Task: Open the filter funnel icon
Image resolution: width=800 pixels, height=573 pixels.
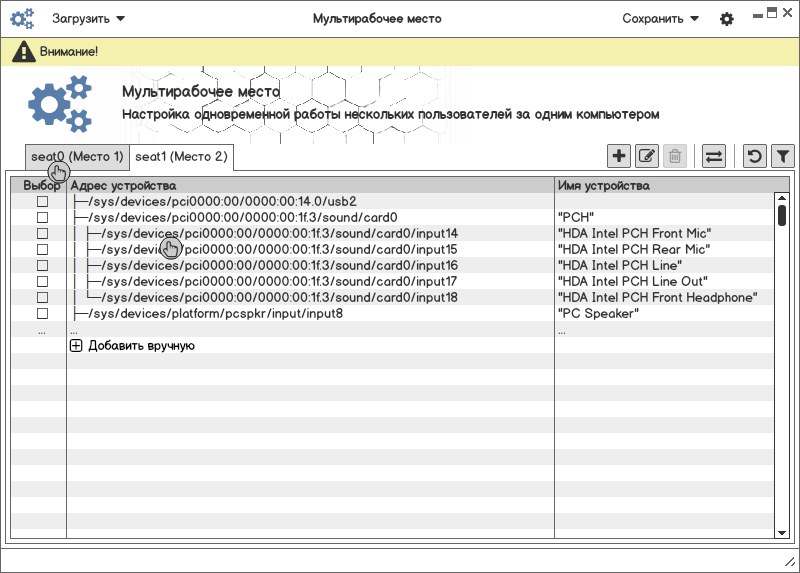Action: 783,156
